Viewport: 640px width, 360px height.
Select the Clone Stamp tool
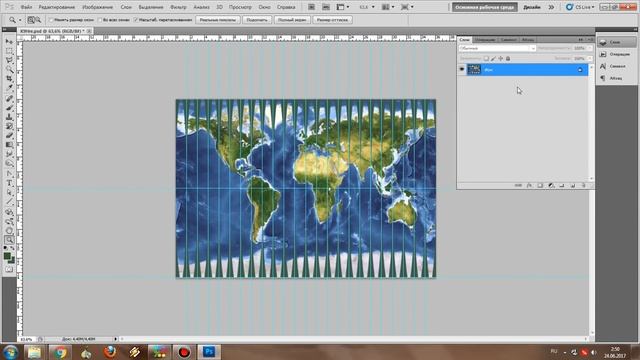[x=9, y=117]
